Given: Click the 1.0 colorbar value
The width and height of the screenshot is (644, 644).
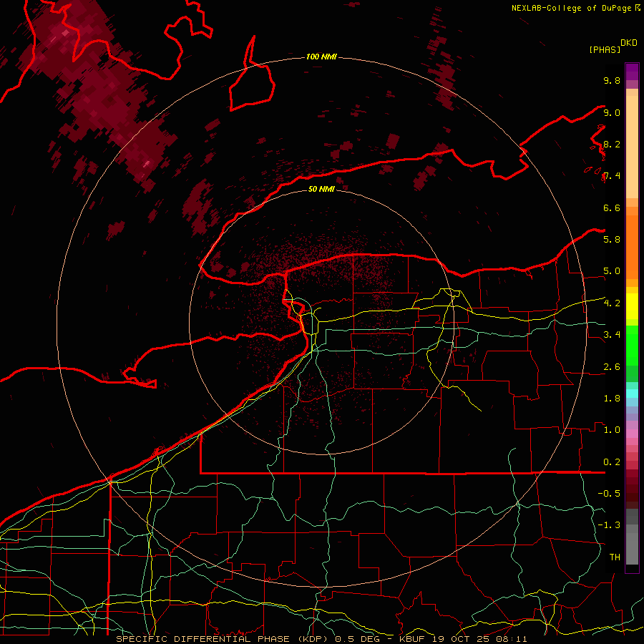Looking at the screenshot, I should pos(612,430).
